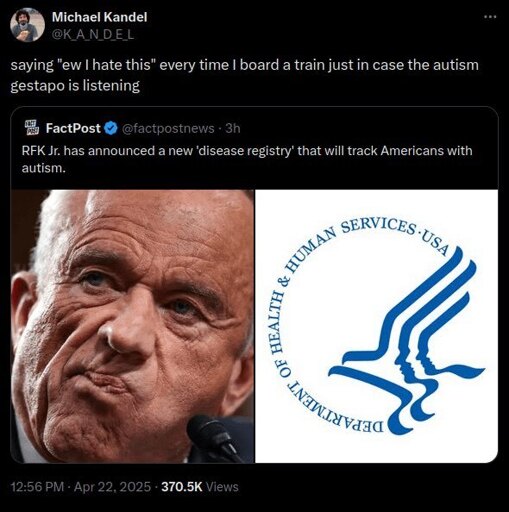Click the Michael Kandel display name
The width and height of the screenshot is (509, 512).
99,17
